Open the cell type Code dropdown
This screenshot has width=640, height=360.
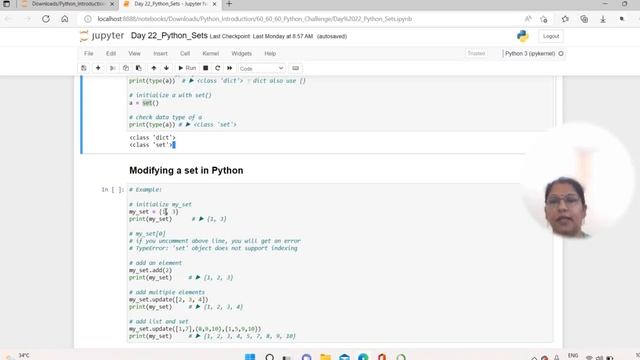coord(261,69)
